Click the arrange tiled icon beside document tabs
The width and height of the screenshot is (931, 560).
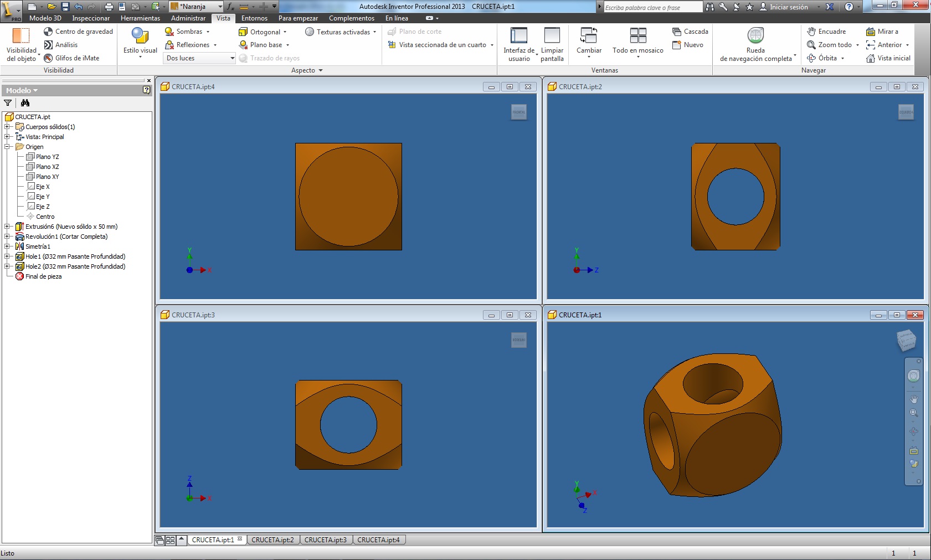(171, 540)
